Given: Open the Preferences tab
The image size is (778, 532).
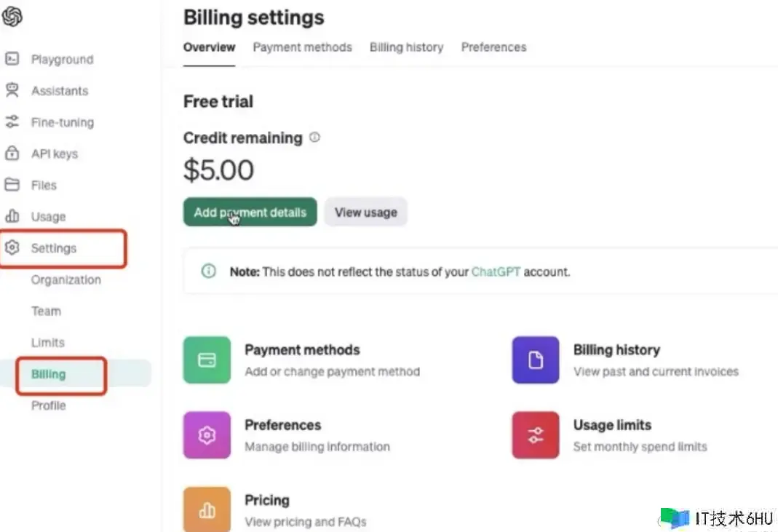Looking at the screenshot, I should click(493, 47).
